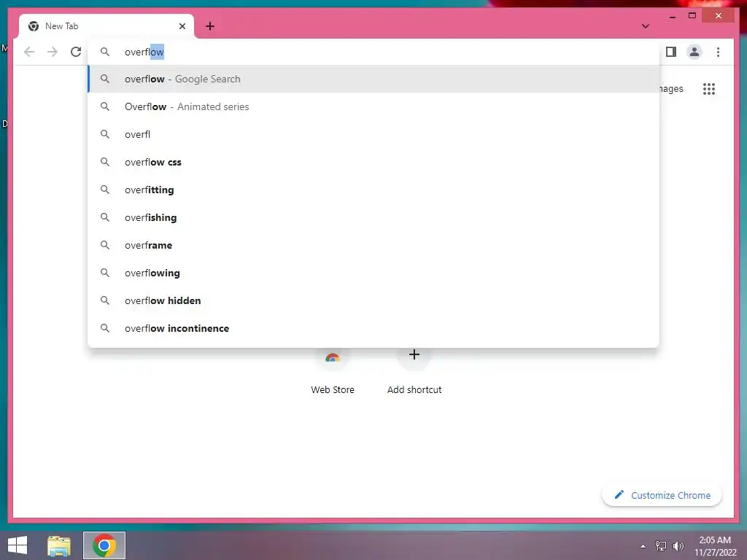Image resolution: width=747 pixels, height=560 pixels.
Task: Pick the 'overflow incontinence' suggestion
Action: [374, 328]
